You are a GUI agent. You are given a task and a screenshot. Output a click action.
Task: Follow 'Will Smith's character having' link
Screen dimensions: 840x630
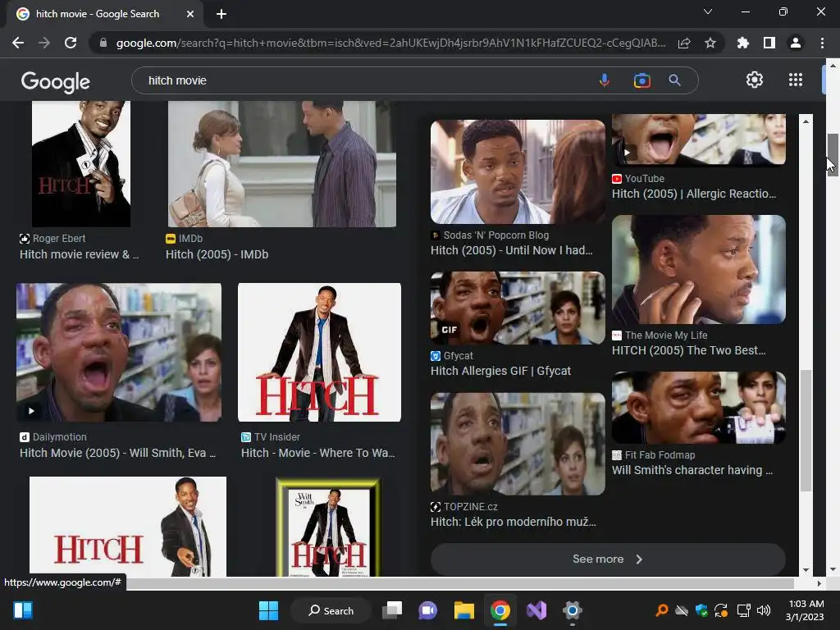(692, 470)
